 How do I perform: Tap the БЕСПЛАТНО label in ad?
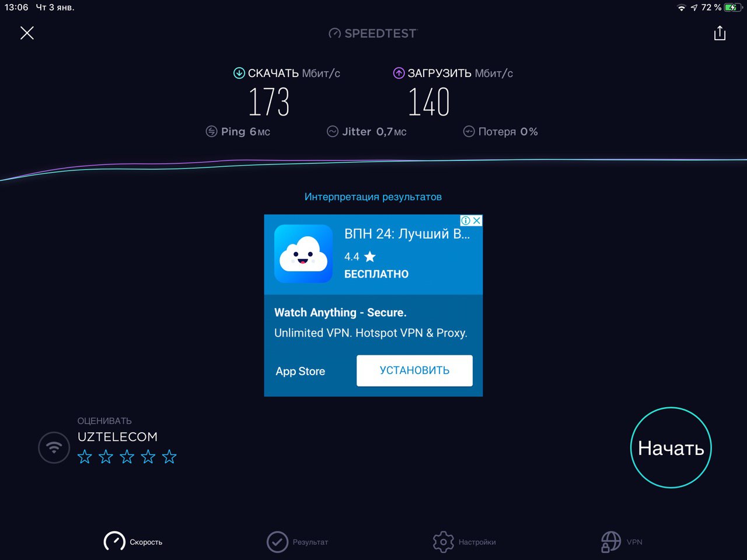[376, 274]
